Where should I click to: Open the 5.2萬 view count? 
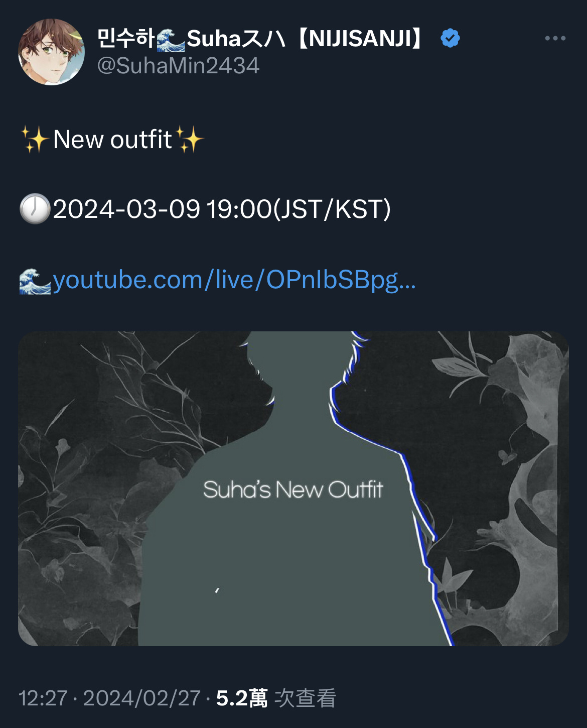242,698
